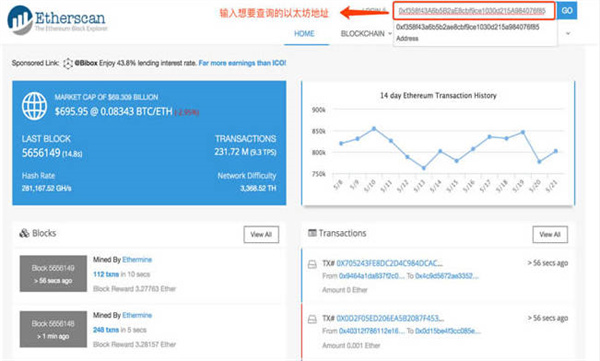Open transaction hash 0X705243FE8DC2D4C984DCAC...
The width and height of the screenshot is (600, 361).
[x=390, y=263]
